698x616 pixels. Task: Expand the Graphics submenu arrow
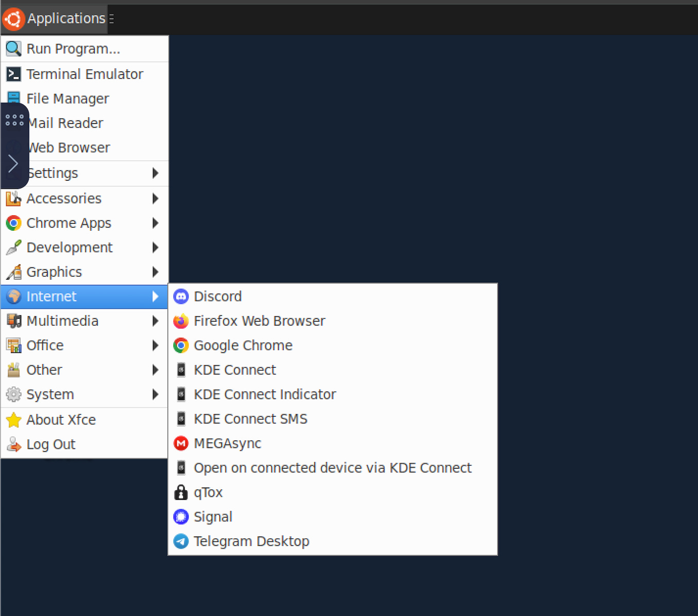point(155,272)
